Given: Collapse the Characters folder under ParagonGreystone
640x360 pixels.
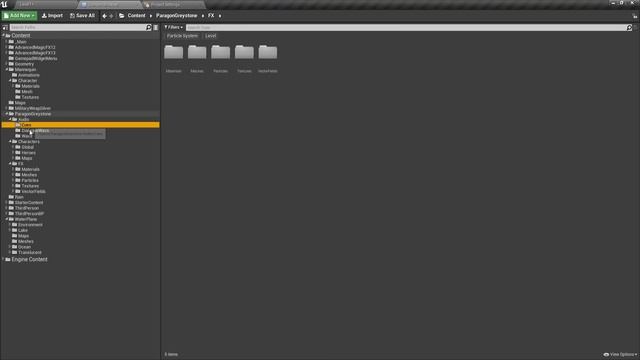Looking at the screenshot, I should (x=10, y=141).
